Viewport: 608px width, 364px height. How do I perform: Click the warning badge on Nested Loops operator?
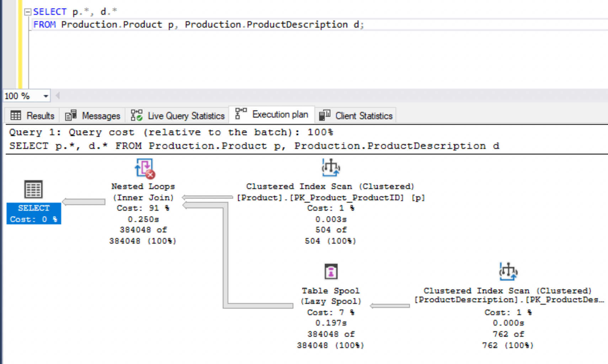[x=150, y=175]
